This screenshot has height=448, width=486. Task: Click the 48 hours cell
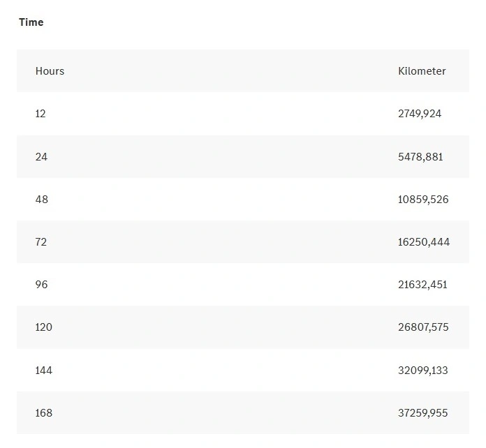41,199
